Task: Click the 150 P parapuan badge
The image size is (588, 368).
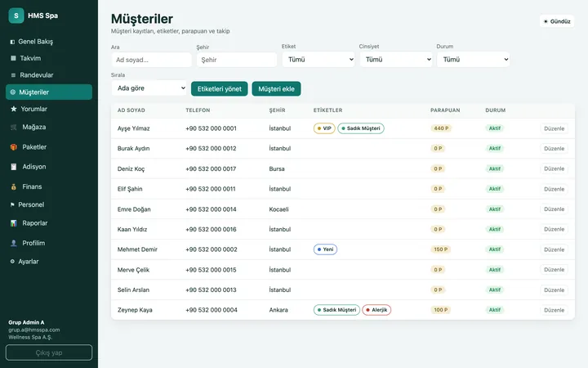Action: click(441, 249)
